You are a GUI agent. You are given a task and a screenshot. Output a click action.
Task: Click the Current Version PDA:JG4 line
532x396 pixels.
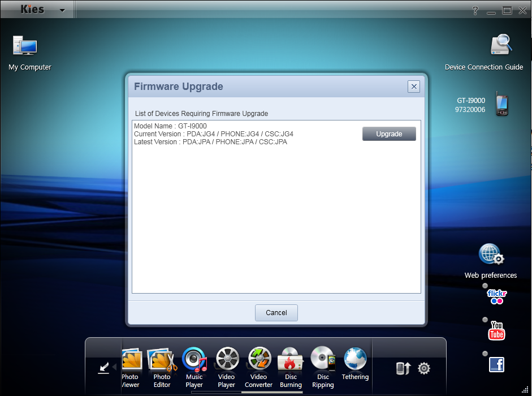(214, 134)
